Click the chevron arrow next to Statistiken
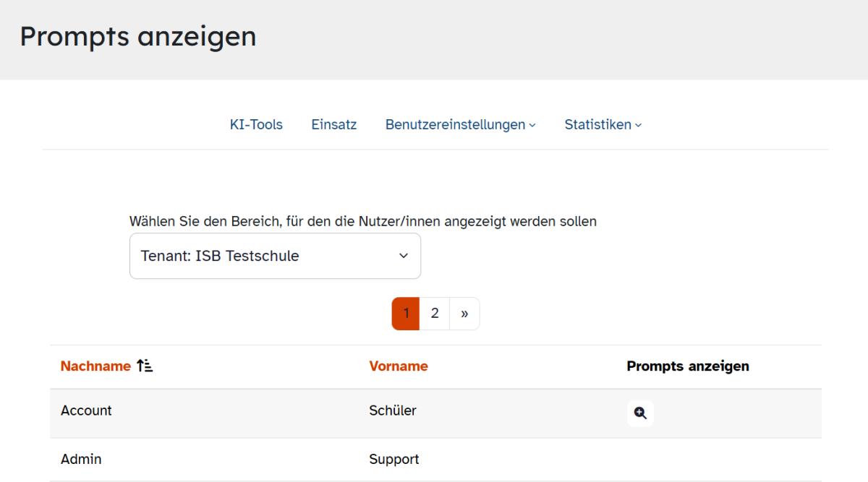The image size is (868, 482). pos(638,126)
